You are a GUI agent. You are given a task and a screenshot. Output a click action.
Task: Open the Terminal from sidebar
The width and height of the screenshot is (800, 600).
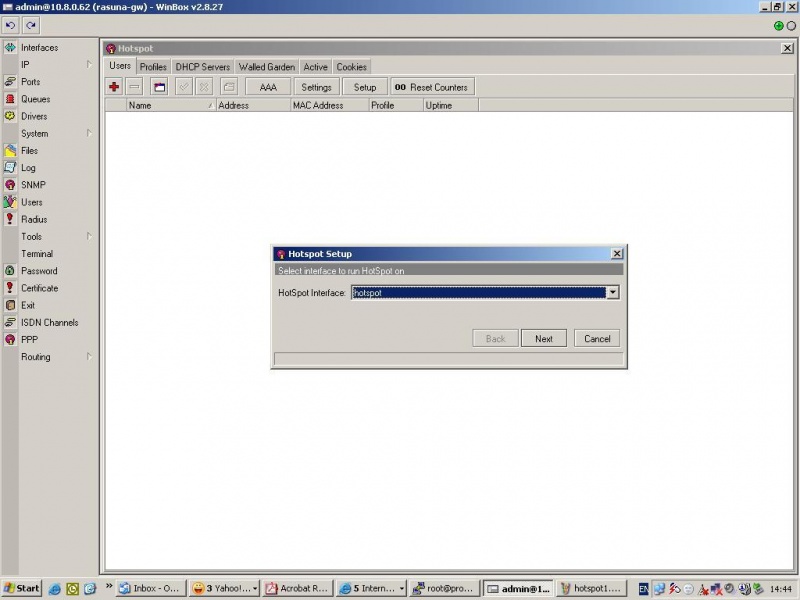point(39,253)
